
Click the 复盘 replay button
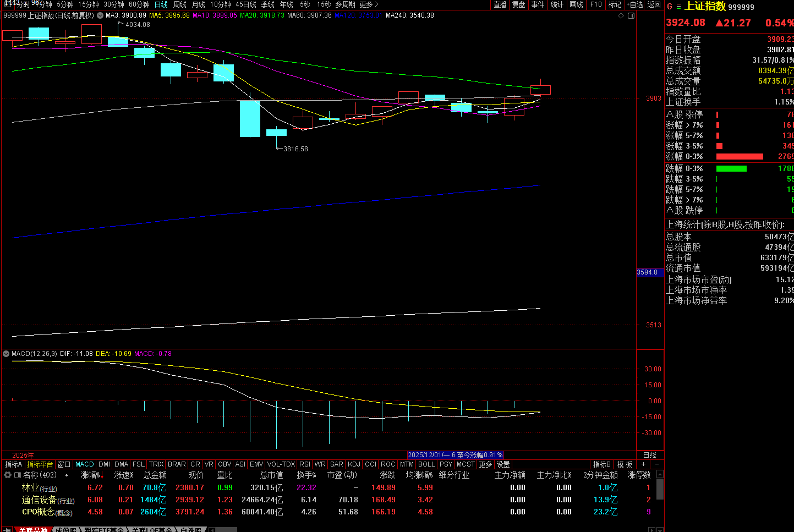[x=518, y=4]
